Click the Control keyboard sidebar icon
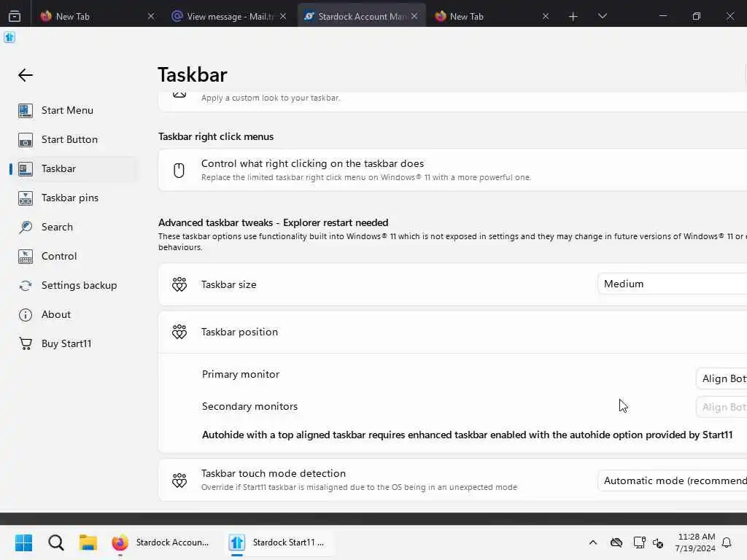 click(26, 256)
